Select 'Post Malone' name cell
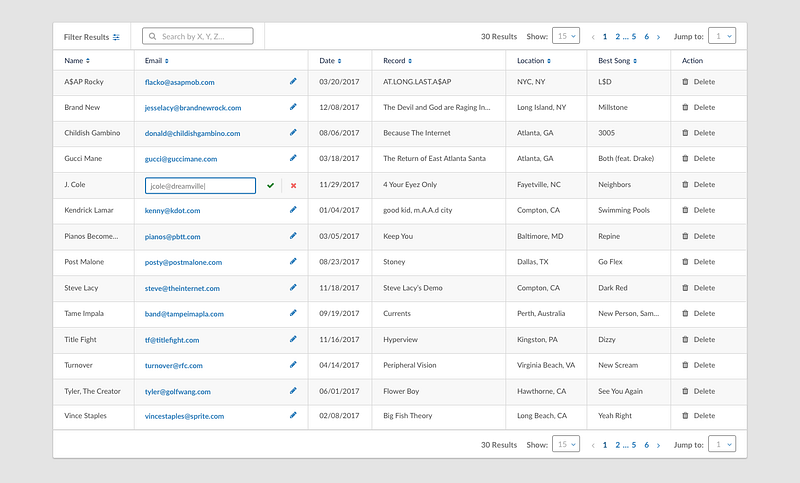Image resolution: width=800 pixels, height=483 pixels. click(x=84, y=262)
